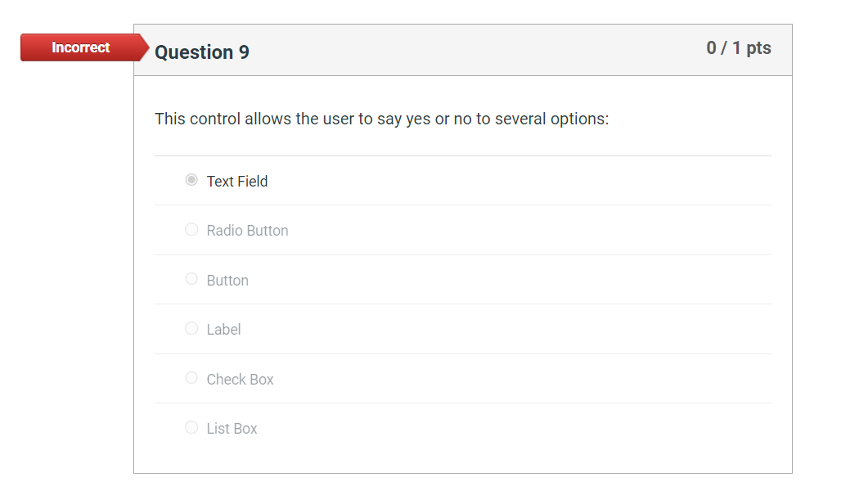
Task: Click the question prompt sentence
Action: coord(381,119)
